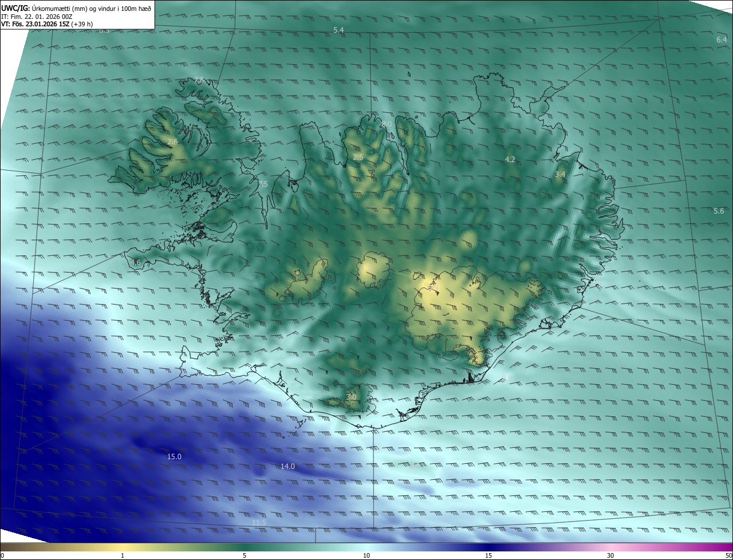Click the 3.0 value on the south coast glacier
Viewport: 733px width, 560px height.
tap(352, 397)
